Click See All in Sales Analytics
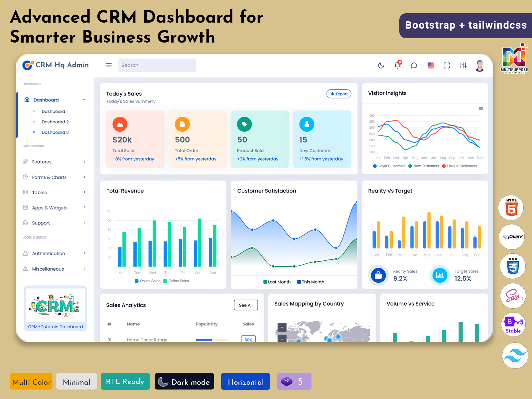The image size is (532, 399). pos(246,305)
